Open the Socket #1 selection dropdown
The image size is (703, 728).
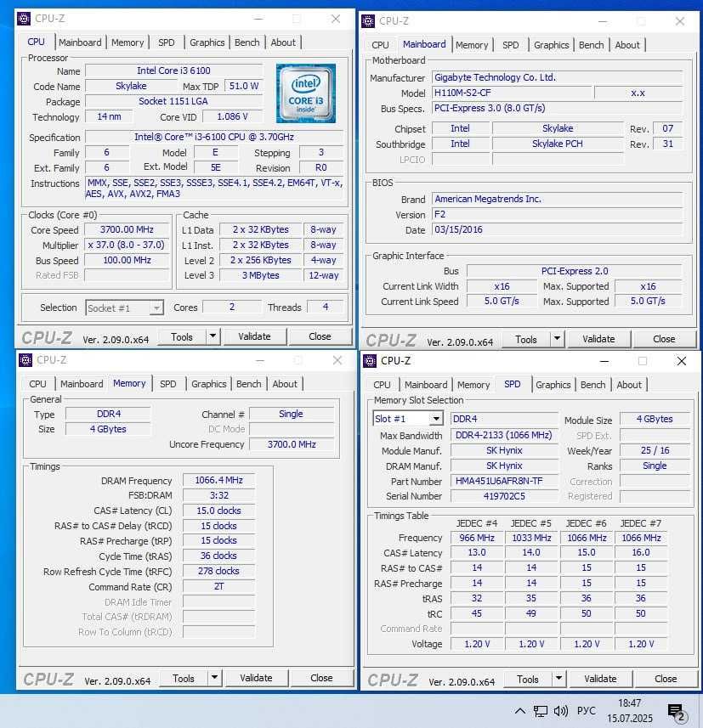point(124,308)
